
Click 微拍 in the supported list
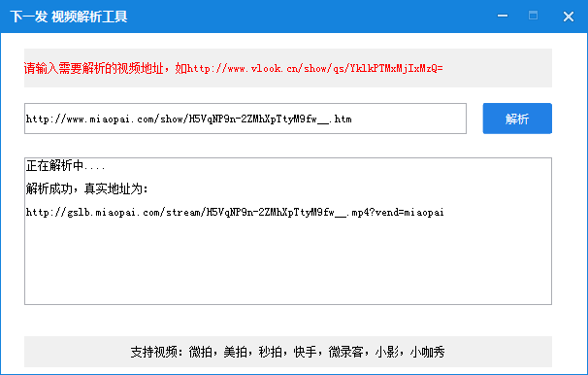[x=200, y=352]
